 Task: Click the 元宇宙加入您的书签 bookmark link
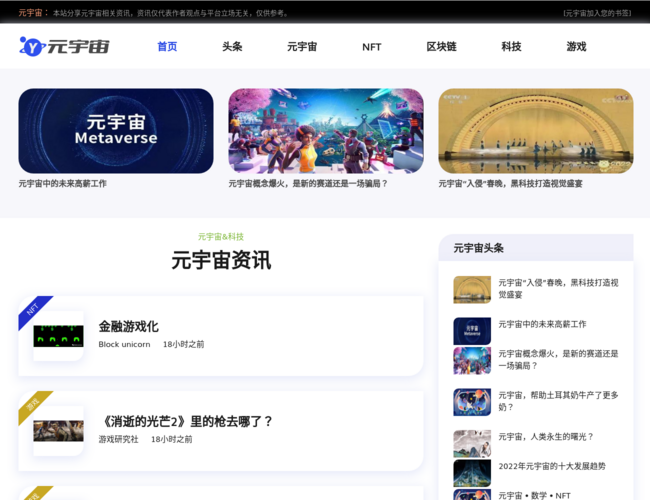coord(596,13)
